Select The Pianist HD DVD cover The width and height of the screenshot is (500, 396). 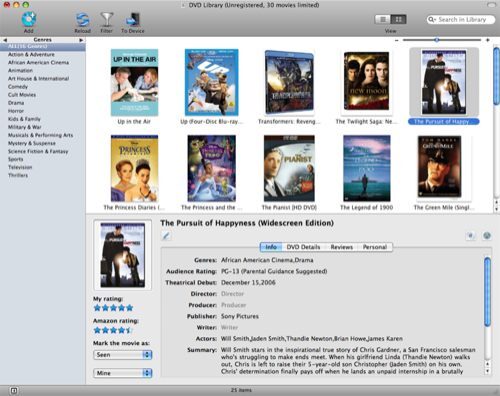coord(289,168)
